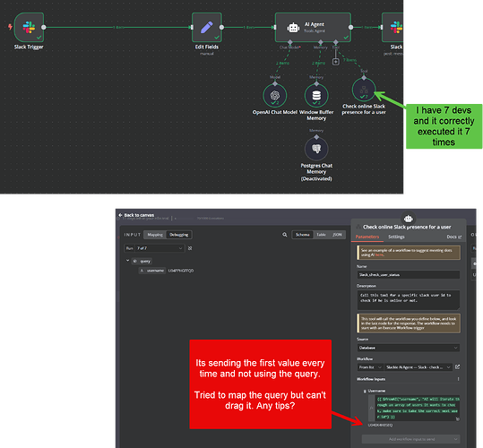This screenshot has height=448, width=483.
Task: Click the input search magnifier icon
Action: point(285,235)
